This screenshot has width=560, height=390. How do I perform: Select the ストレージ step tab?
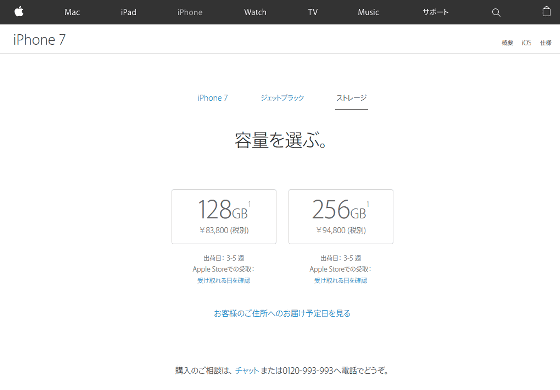click(x=351, y=98)
